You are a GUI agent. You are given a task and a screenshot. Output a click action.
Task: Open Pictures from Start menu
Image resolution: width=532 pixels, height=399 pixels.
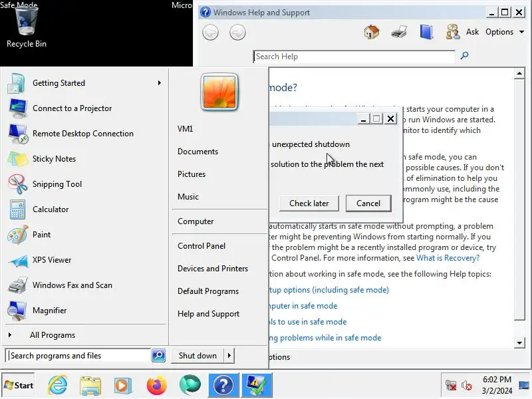(x=192, y=174)
